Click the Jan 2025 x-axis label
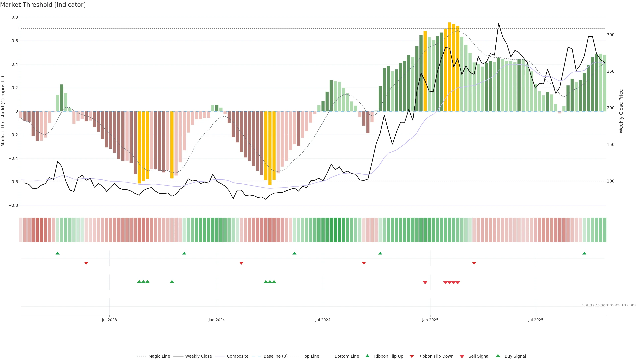Viewport: 644px width, 362px height. click(430, 320)
